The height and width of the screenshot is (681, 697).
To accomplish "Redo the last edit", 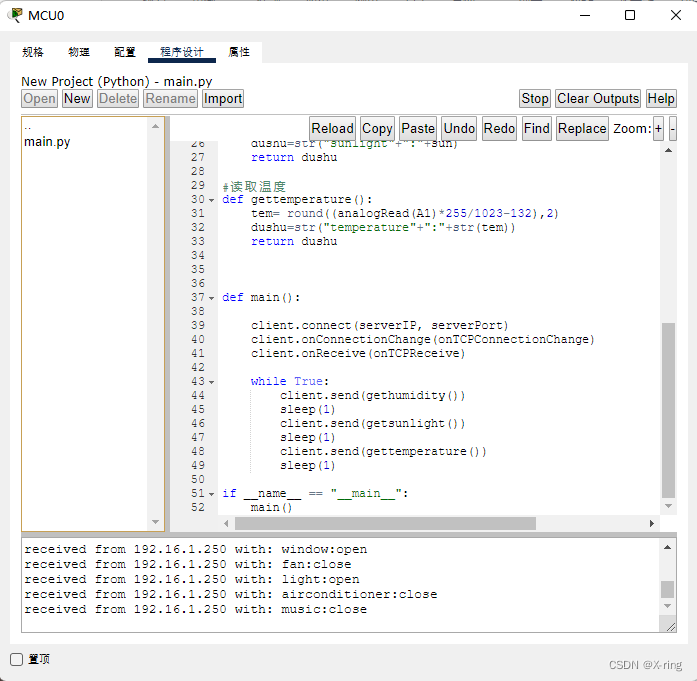I will tap(499, 128).
